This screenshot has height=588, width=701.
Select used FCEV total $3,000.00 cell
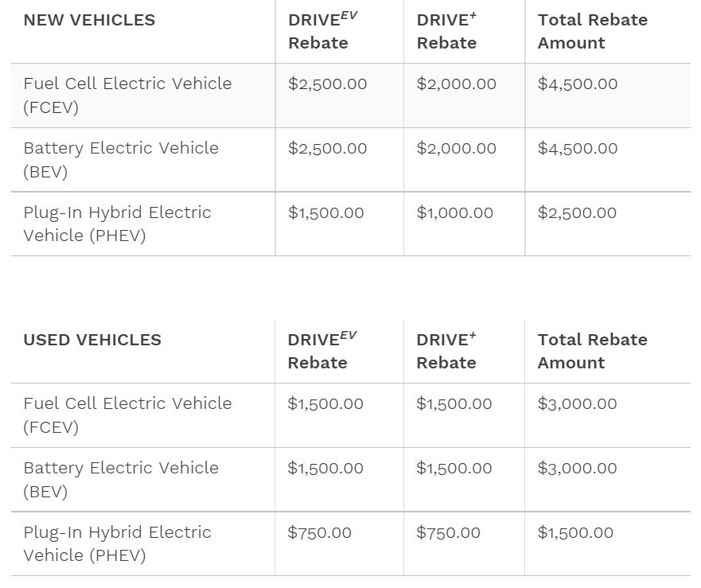click(577, 403)
